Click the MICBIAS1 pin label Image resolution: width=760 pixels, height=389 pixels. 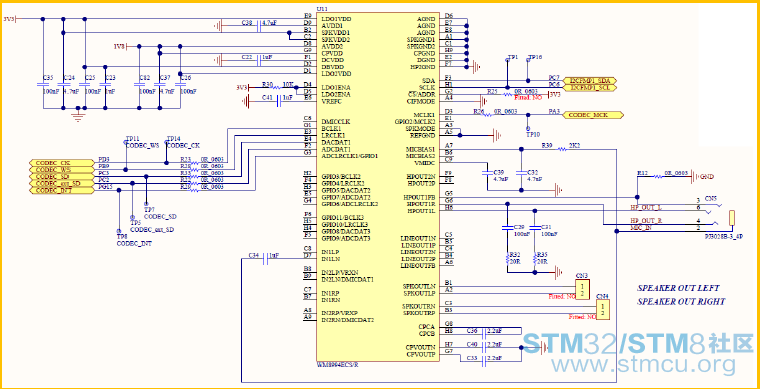[x=421, y=149]
